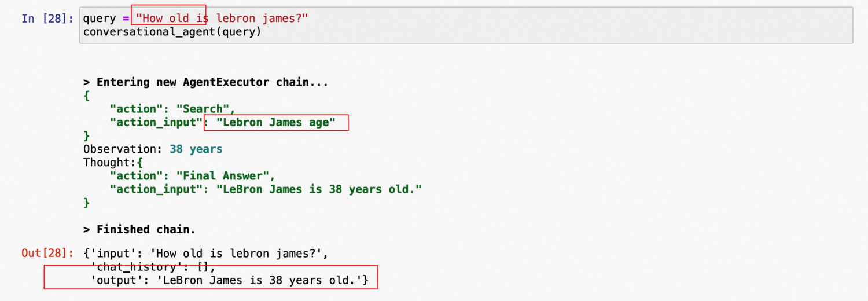This screenshot has height=301, width=868.
Task: Click the In [28] cell prompt label
Action: 47,19
